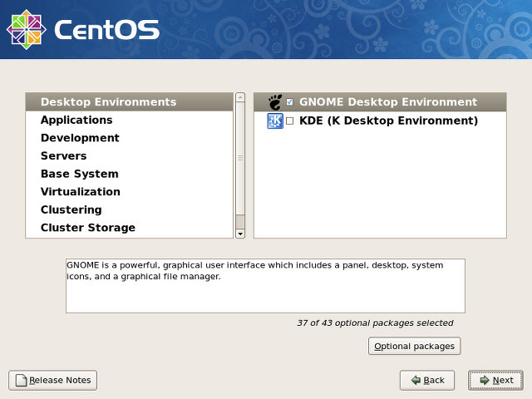Click the GNOME description text box
This screenshot has width=532, height=399.
[x=265, y=286]
